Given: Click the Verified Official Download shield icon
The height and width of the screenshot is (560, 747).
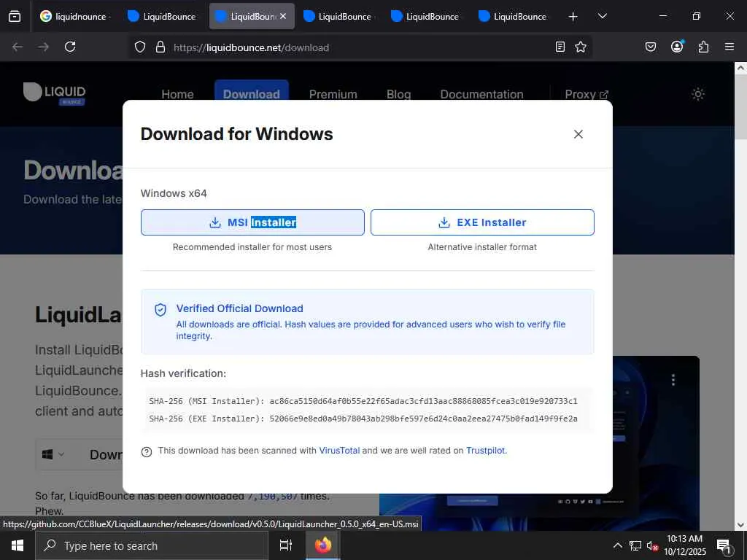Looking at the screenshot, I should pyautogui.click(x=160, y=310).
